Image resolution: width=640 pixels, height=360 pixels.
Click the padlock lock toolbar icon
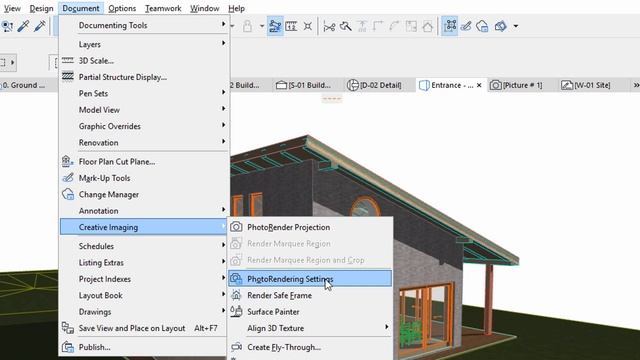click(247, 26)
